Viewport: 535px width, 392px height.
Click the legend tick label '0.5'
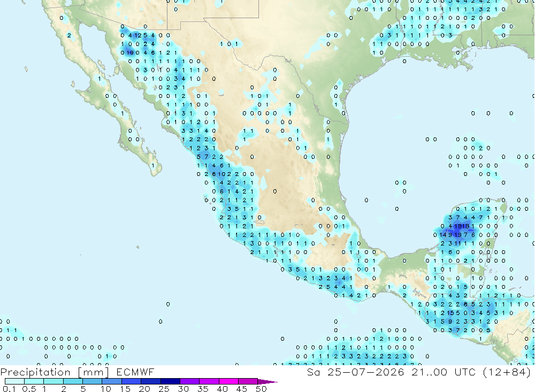point(29,389)
